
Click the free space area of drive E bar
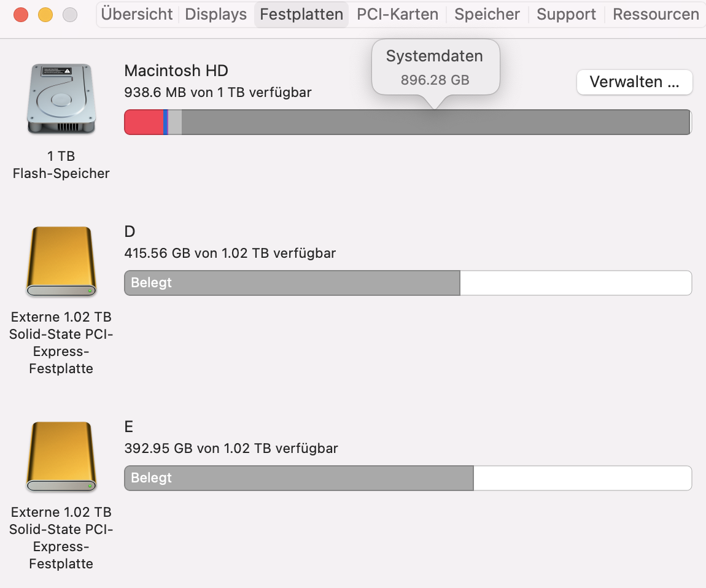tap(582, 478)
